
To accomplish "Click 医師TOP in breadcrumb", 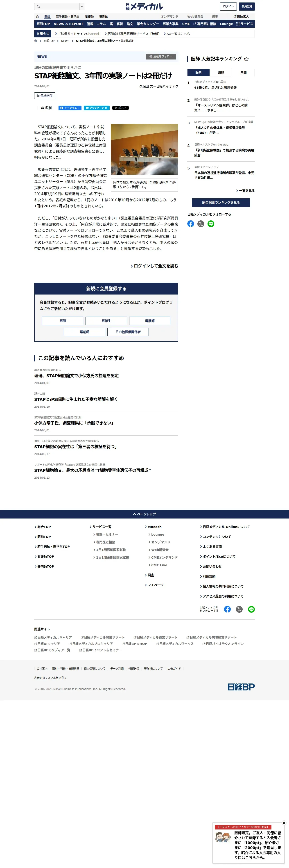I will [49, 41].
